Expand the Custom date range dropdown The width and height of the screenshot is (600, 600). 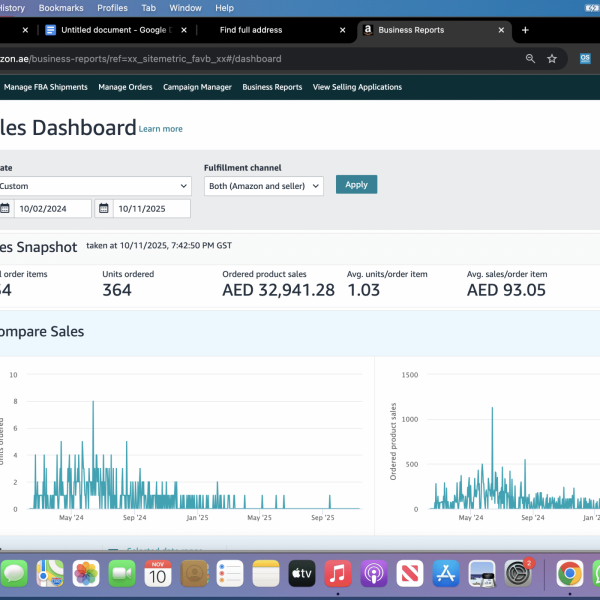point(94,186)
